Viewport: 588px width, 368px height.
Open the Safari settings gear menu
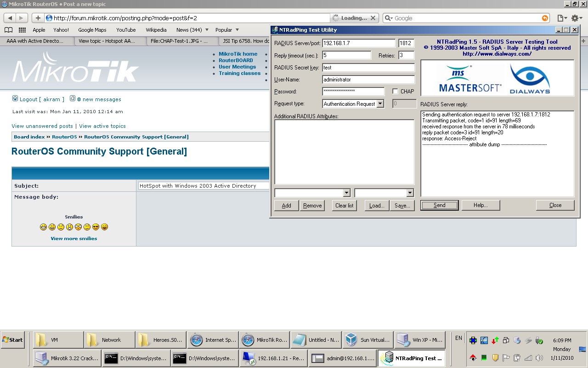(576, 18)
